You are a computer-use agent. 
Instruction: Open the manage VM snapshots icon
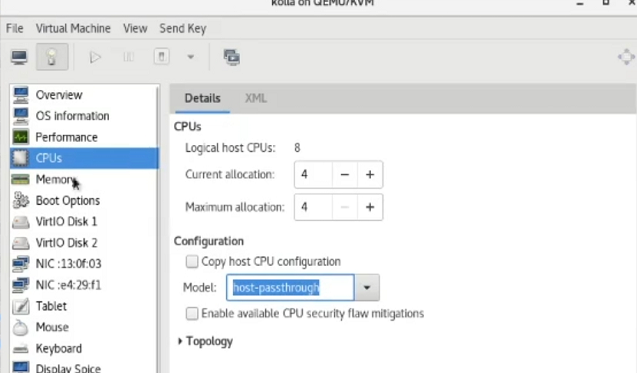coord(232,57)
